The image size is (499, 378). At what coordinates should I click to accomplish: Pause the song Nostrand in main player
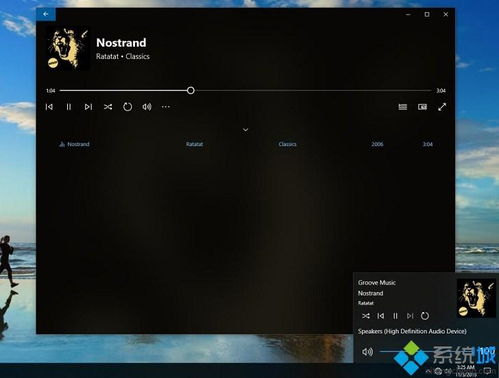[x=68, y=107]
